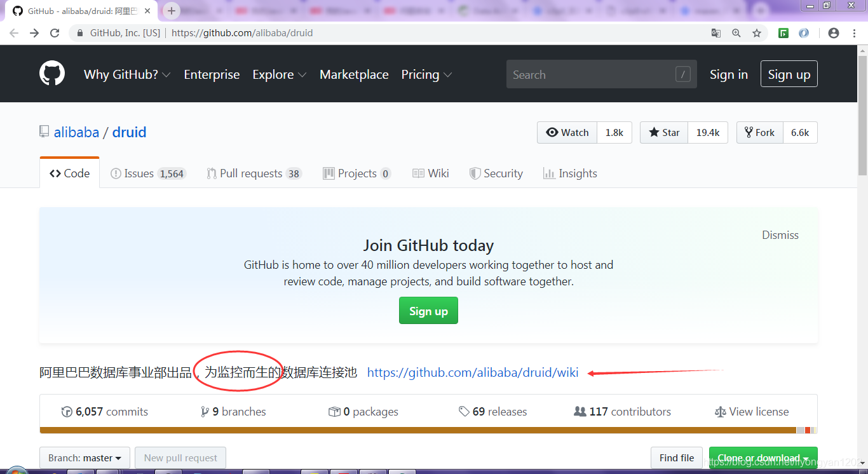Expand the Pricing dropdown menu
The width and height of the screenshot is (868, 474).
(x=426, y=74)
